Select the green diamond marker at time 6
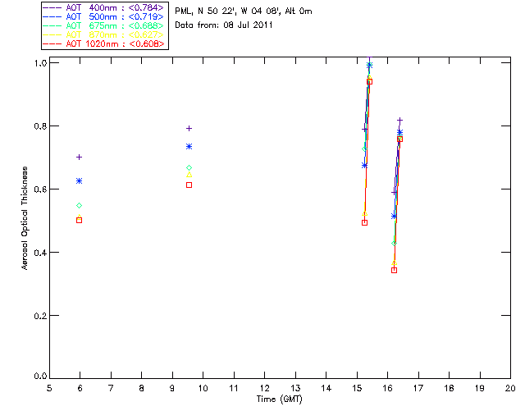 tap(79, 206)
